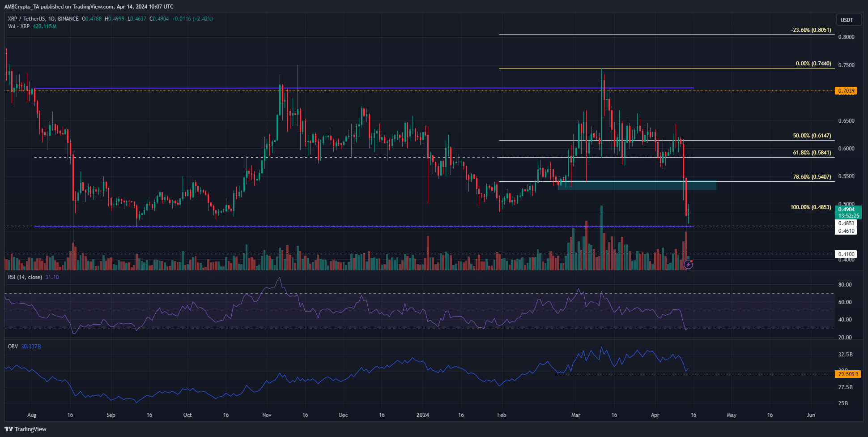The height and width of the screenshot is (437, 868).
Task: Select the +0.0116 (+2.42%) change value
Action: [x=192, y=19]
